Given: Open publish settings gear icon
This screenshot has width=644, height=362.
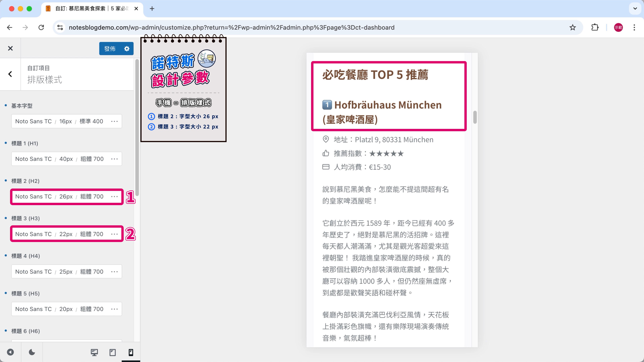Looking at the screenshot, I should point(127,48).
